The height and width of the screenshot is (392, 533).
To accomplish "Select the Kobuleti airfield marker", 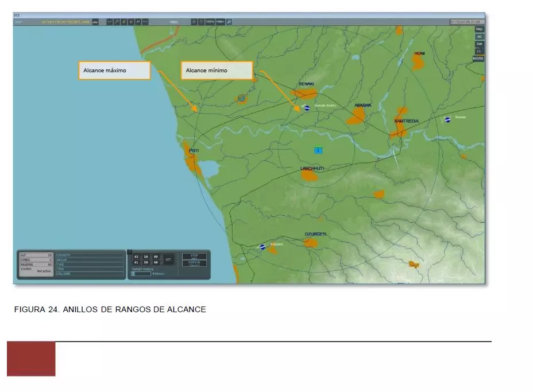I will (262, 247).
